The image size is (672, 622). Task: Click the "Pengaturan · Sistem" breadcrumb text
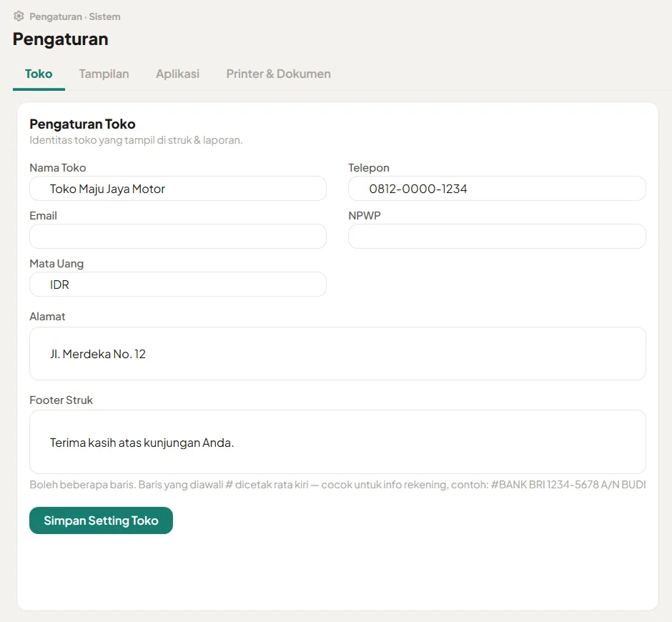[75, 16]
